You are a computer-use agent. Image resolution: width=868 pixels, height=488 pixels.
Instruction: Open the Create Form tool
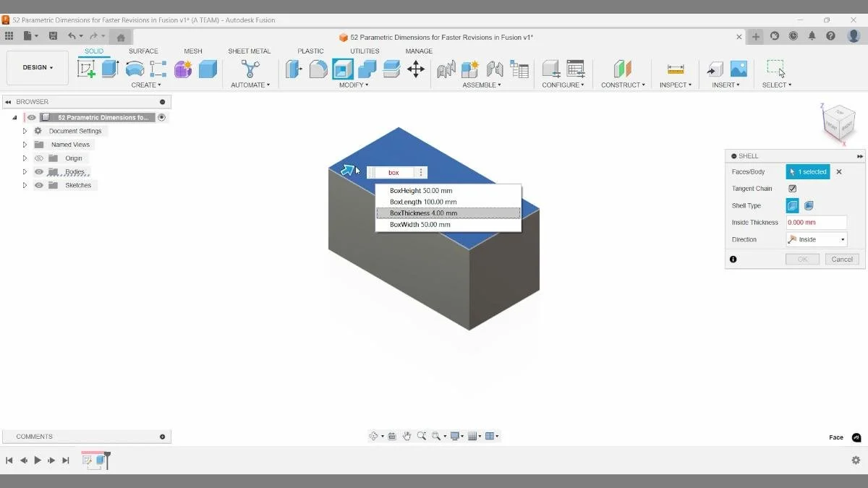[x=182, y=69]
